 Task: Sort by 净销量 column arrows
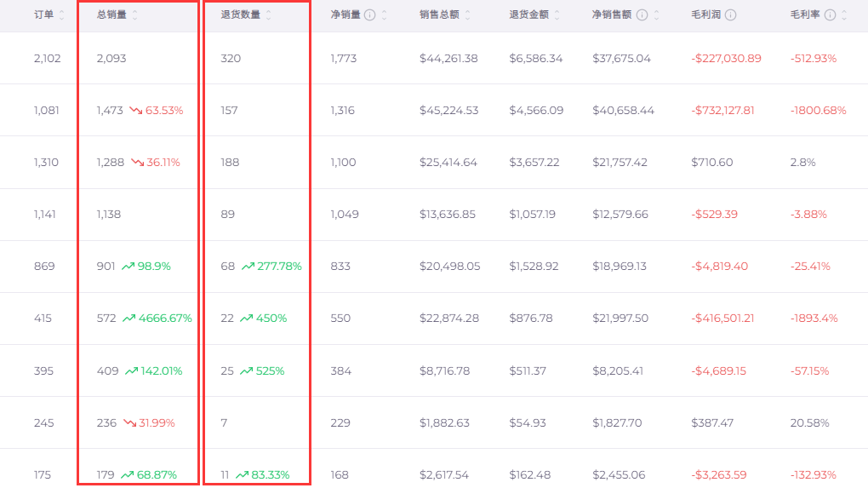click(384, 15)
